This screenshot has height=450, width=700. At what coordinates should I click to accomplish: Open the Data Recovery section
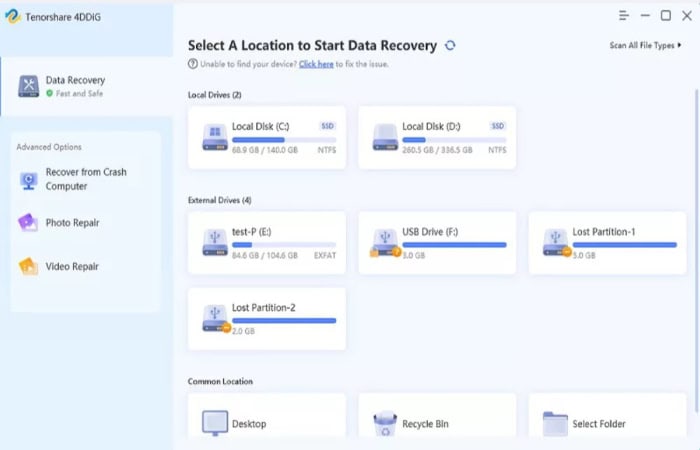pyautogui.click(x=87, y=86)
